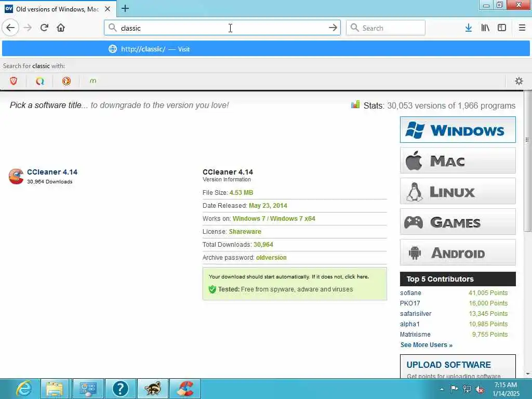Viewport: 532px width, 399px height.
Task: Toggle the sidebar view icon
Action: click(502, 28)
